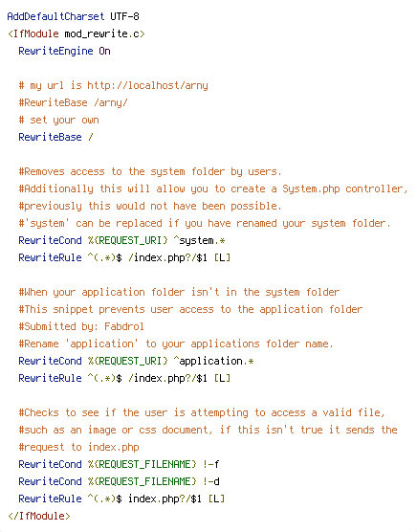Click the first RewriteRule /index.php?/$1 line
Screen dimensions: 417x532
tap(124, 257)
